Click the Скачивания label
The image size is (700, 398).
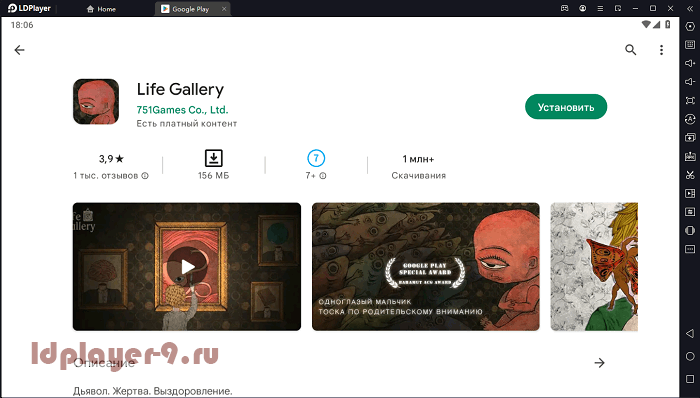coord(418,176)
